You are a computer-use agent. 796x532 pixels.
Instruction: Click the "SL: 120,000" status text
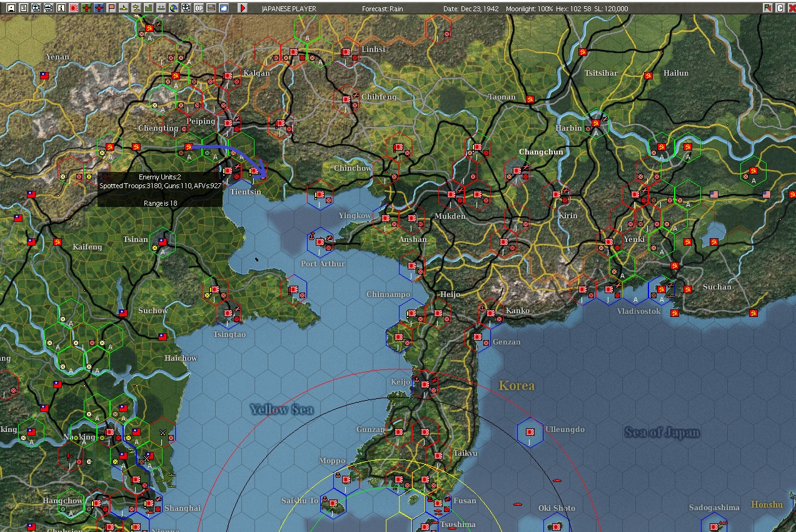[610, 9]
